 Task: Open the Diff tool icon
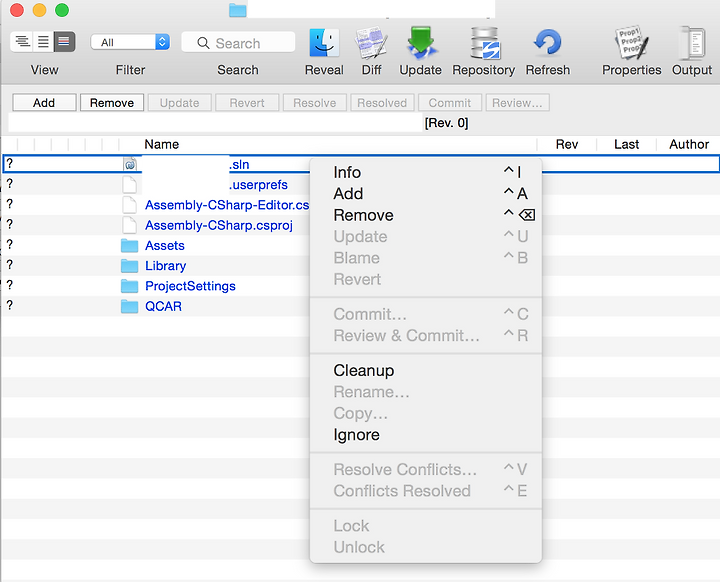371,43
